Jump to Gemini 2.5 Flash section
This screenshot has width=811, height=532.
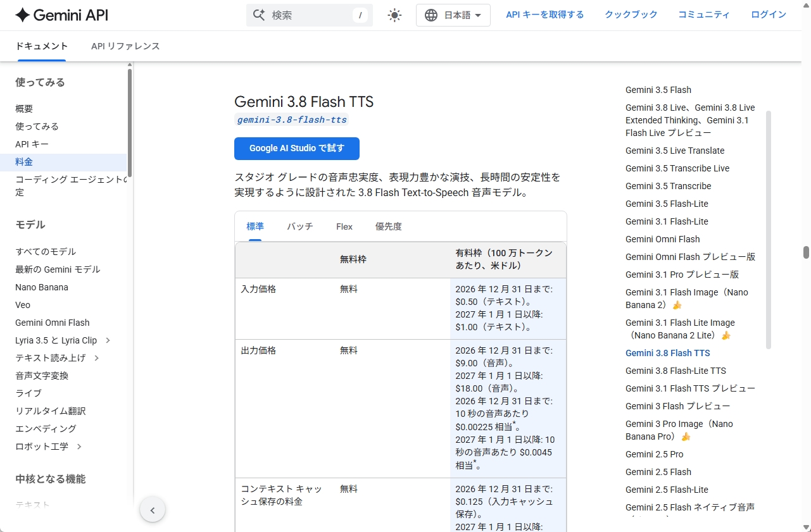click(658, 472)
